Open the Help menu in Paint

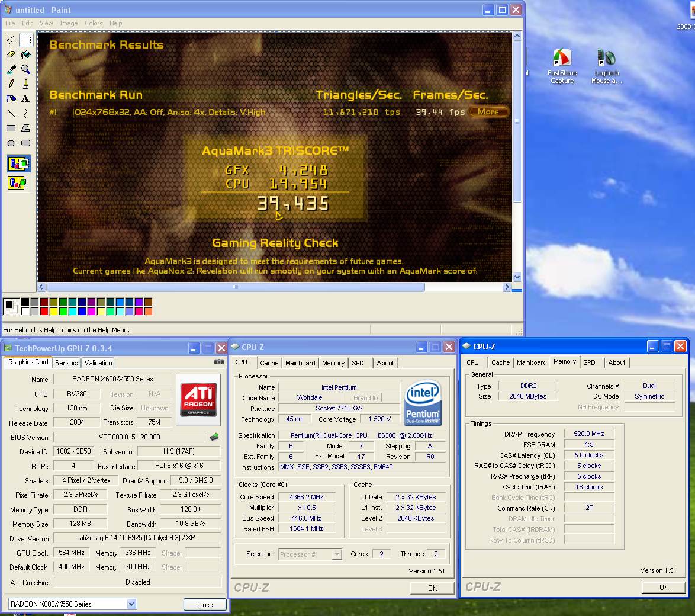(x=115, y=23)
